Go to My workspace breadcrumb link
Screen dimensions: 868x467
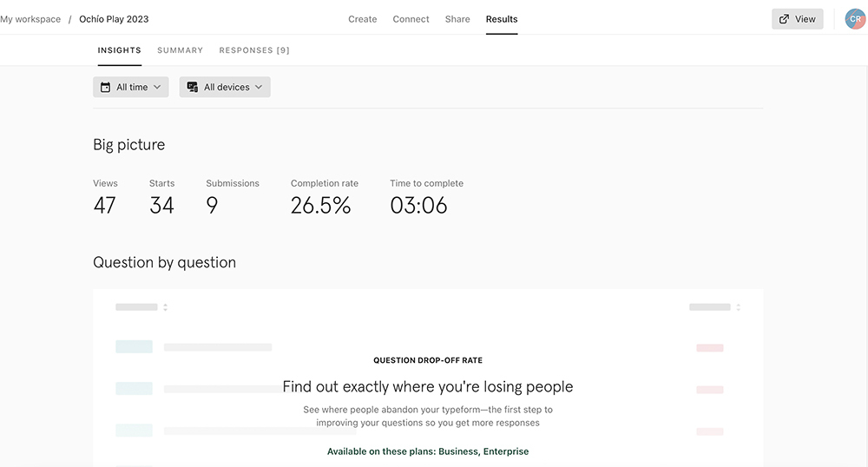[x=30, y=19]
